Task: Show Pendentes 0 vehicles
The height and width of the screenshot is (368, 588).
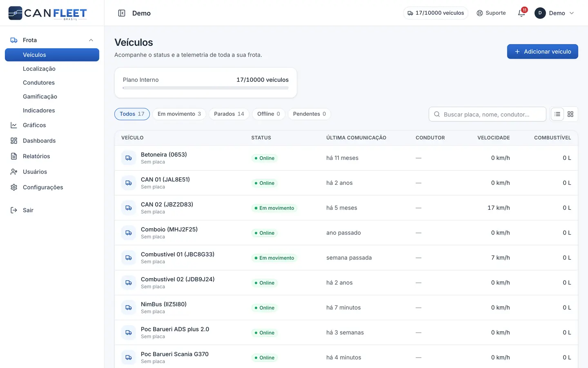Action: [310, 114]
